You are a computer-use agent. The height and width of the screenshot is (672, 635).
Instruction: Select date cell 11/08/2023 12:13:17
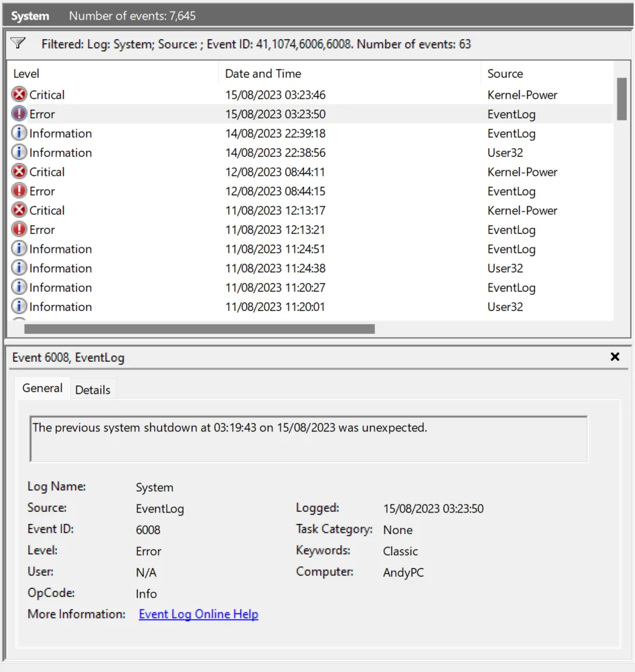(x=276, y=210)
